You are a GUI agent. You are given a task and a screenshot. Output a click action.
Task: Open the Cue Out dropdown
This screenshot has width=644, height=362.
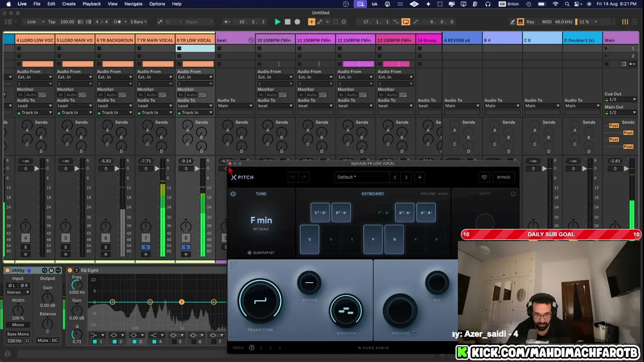(x=620, y=100)
